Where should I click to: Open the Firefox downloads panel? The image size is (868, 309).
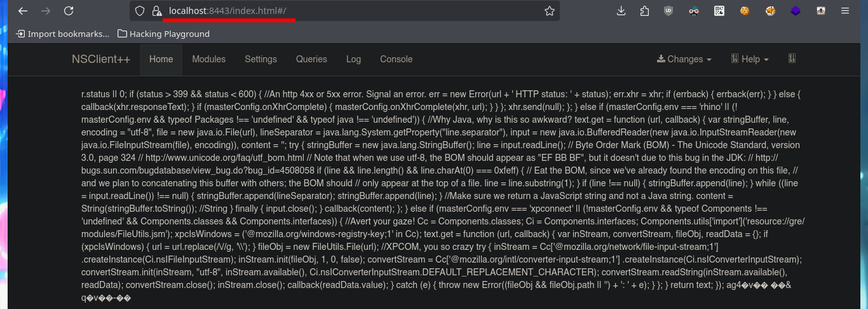(621, 11)
